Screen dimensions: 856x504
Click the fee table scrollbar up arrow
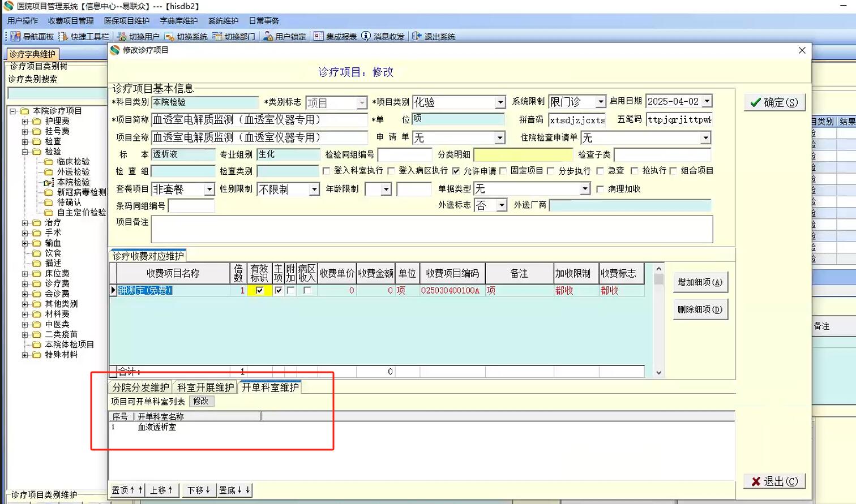tap(658, 269)
